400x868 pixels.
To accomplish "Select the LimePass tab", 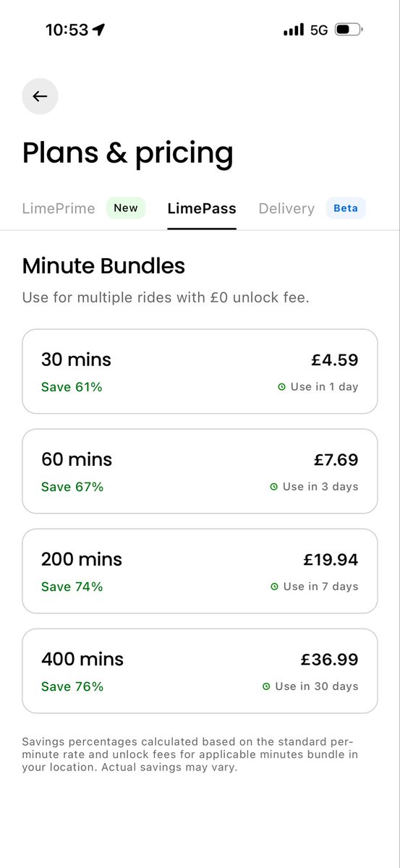I will (x=202, y=208).
